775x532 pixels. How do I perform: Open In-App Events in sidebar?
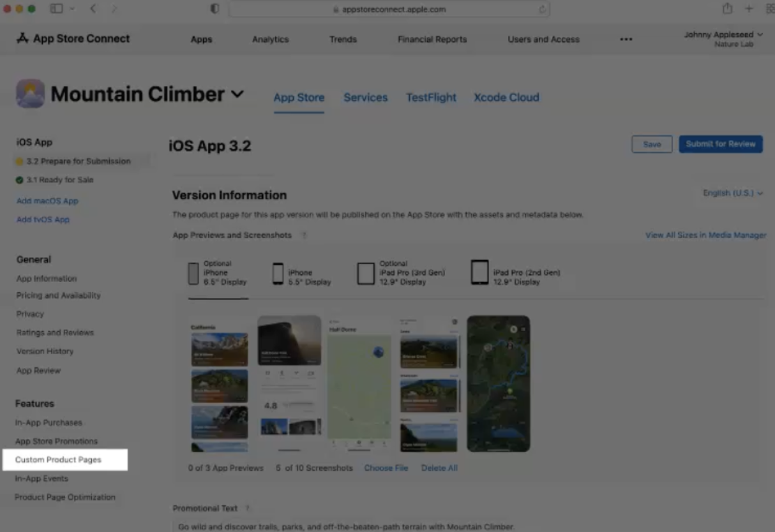41,478
